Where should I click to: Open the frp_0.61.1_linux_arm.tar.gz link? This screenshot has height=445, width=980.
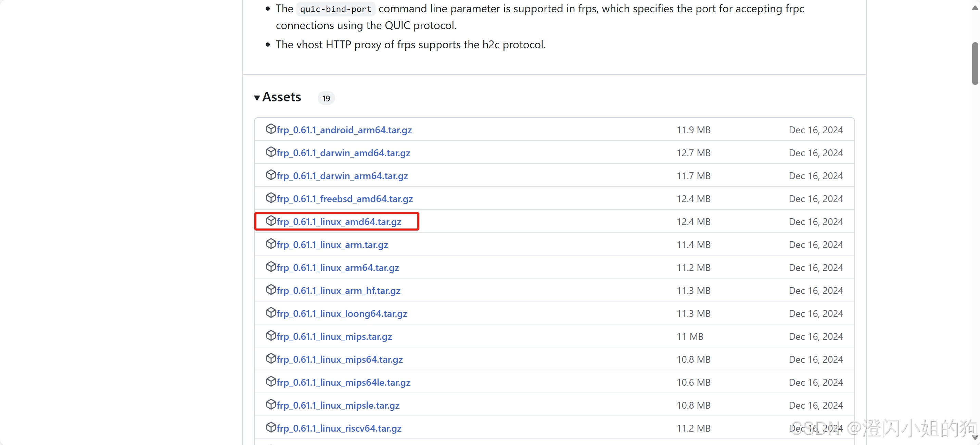pos(332,245)
